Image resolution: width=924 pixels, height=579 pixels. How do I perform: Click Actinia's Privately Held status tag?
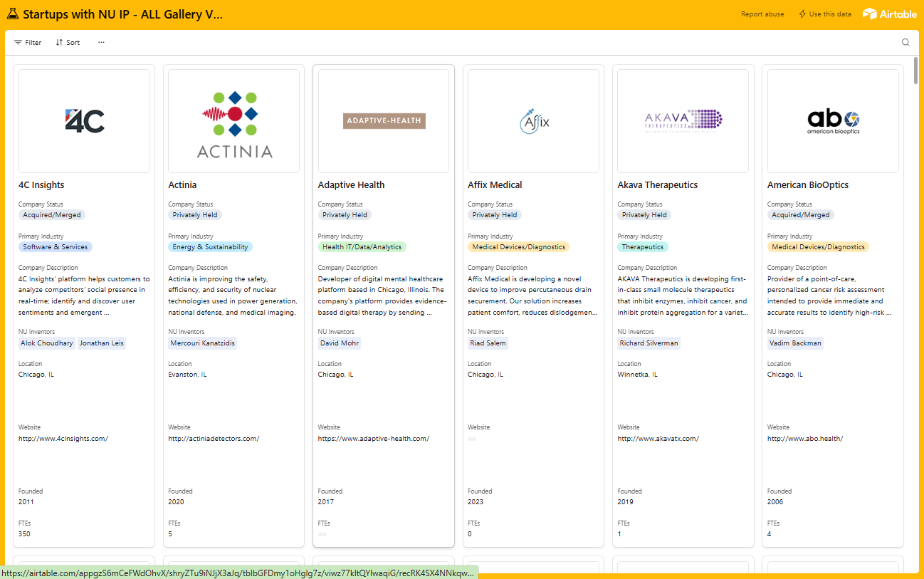coord(195,215)
